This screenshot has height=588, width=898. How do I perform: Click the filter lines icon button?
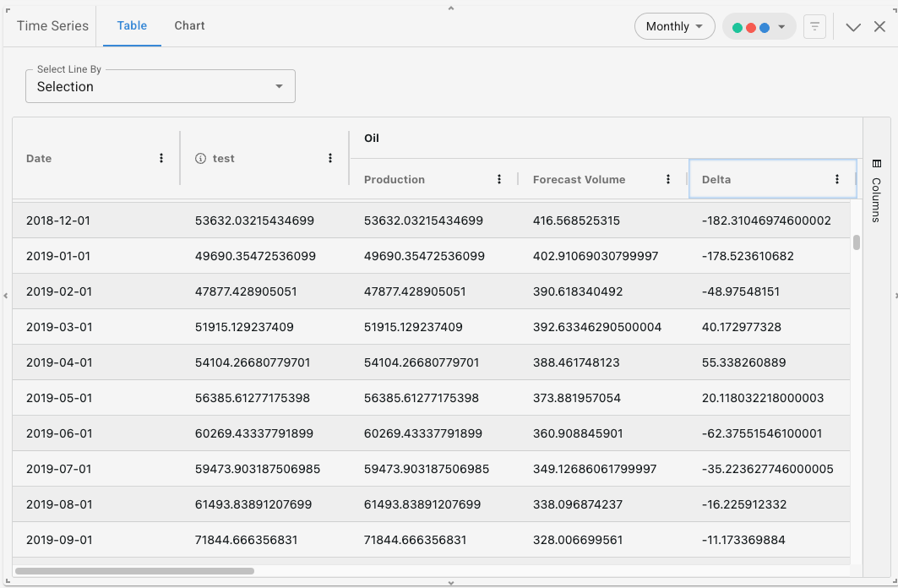coord(814,26)
